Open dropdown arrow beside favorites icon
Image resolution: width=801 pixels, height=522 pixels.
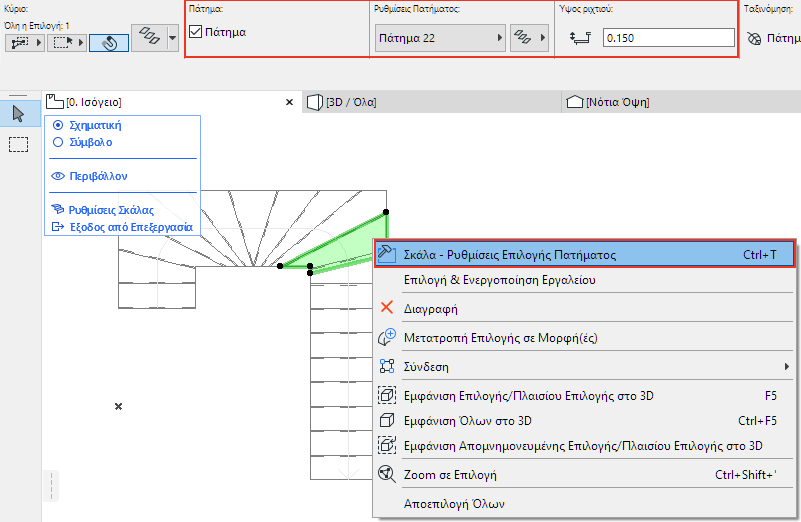point(173,38)
